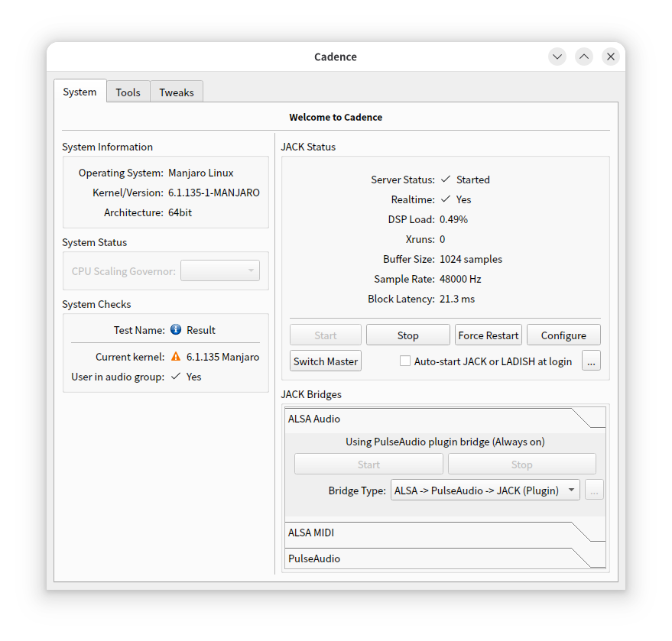
Task: Minimize the Cadence window
Action: [x=557, y=57]
